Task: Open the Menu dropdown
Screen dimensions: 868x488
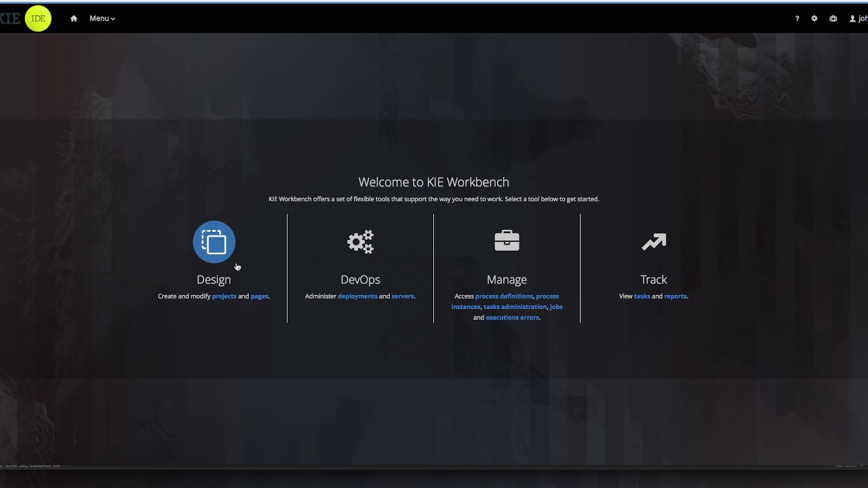Action: click(x=102, y=18)
